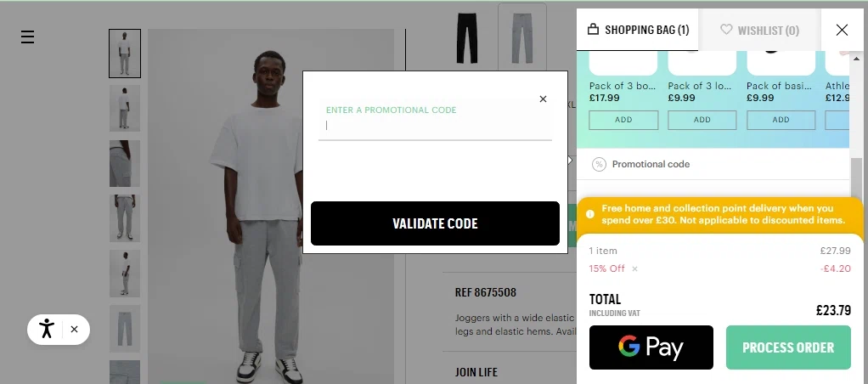Dismiss the accessibility widget with X
The width and height of the screenshot is (868, 384).
click(x=74, y=329)
